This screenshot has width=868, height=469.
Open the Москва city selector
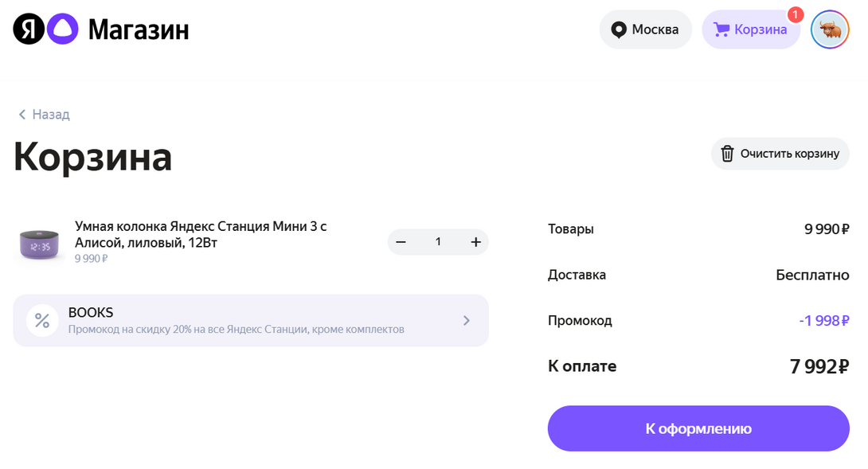(x=646, y=29)
